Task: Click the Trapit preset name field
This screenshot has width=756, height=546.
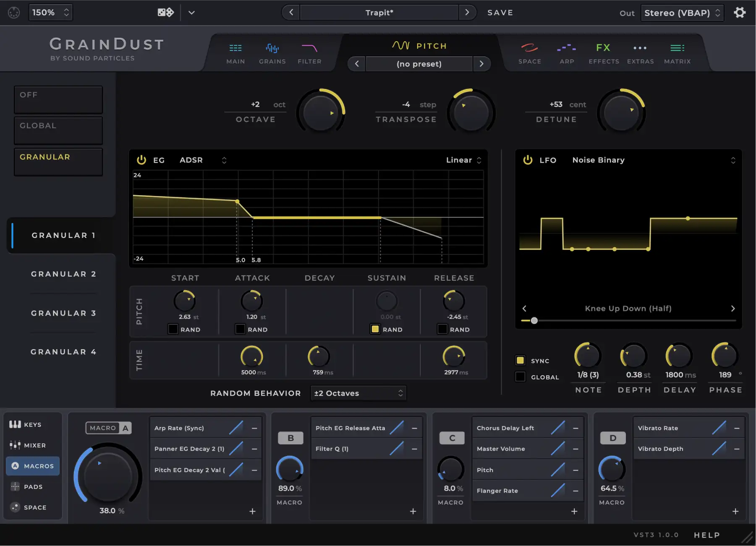Action: pyautogui.click(x=379, y=12)
